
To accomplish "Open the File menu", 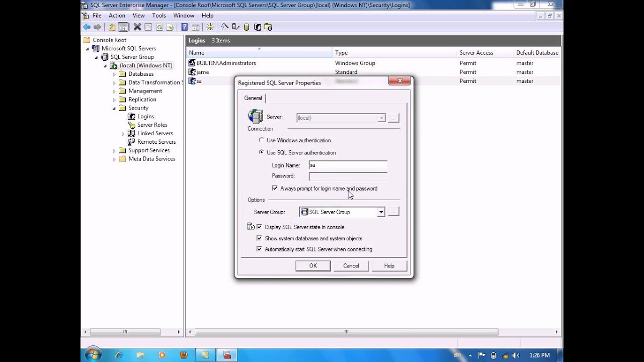I will 97,16.
